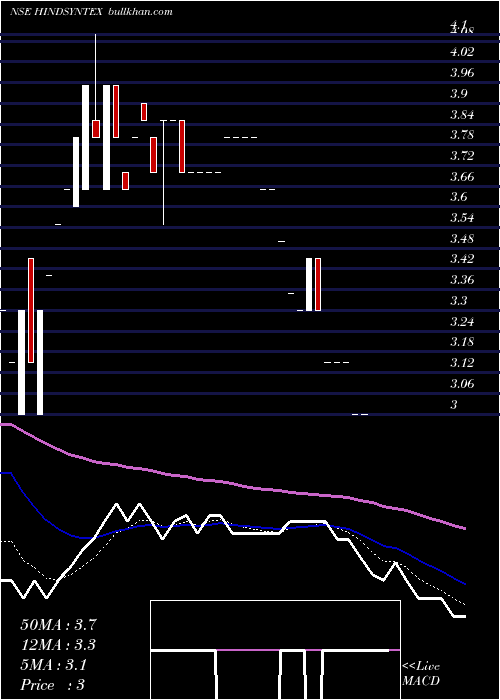
Task: Click the 12MA : 3.3 readout
Action: pyautogui.click(x=58, y=645)
